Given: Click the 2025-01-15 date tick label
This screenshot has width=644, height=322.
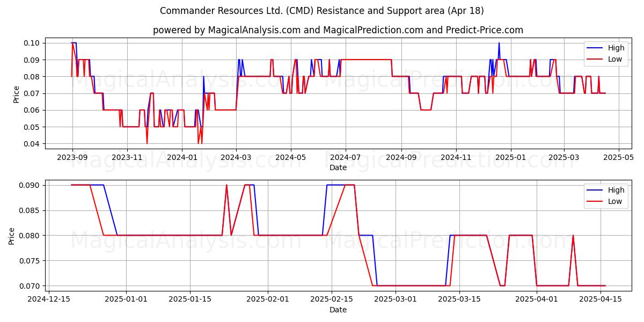Looking at the screenshot, I should coord(190,299).
